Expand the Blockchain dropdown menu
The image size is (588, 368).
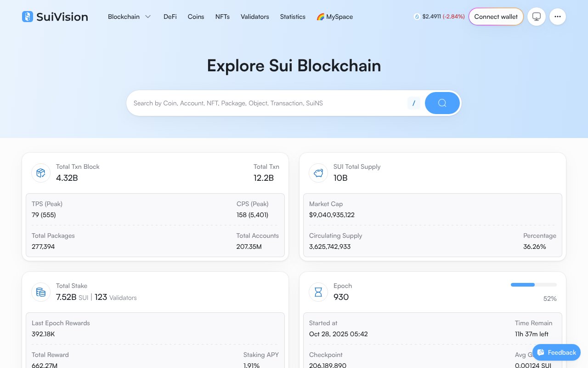[130, 17]
